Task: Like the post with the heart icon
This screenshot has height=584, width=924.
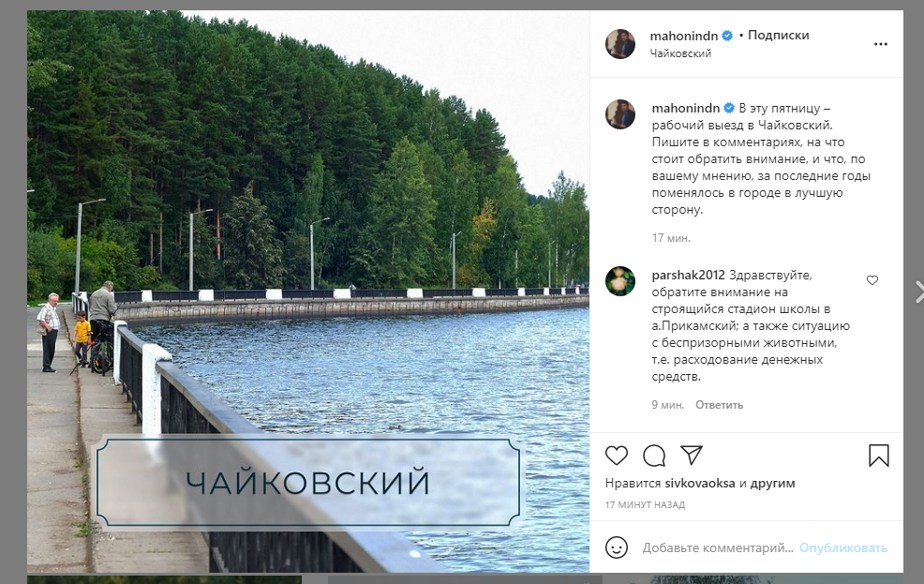Action: coord(617,456)
